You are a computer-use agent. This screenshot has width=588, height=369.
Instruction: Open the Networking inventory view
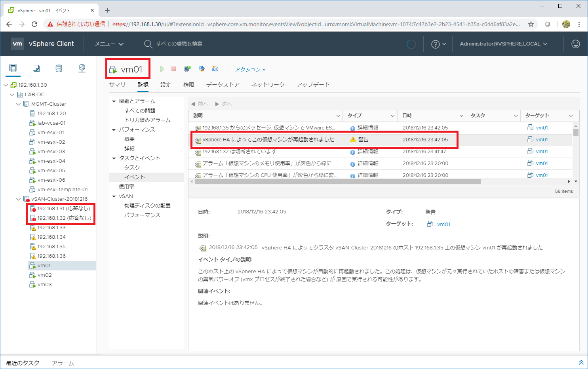click(82, 68)
